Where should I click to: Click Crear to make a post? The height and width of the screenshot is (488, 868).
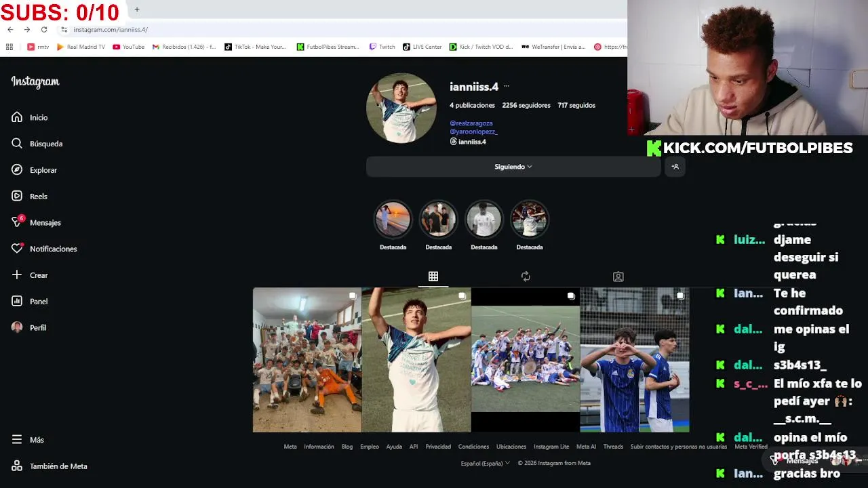30,275
